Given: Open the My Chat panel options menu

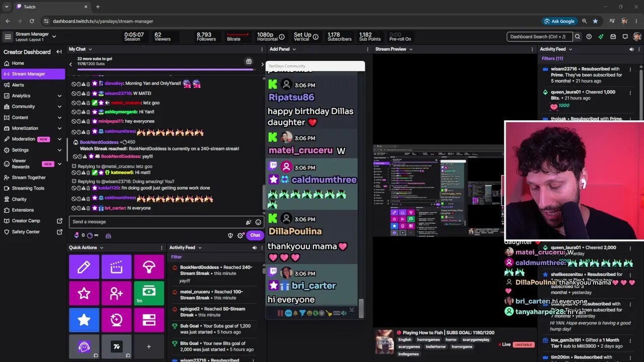Looking at the screenshot, I should click(x=262, y=49).
